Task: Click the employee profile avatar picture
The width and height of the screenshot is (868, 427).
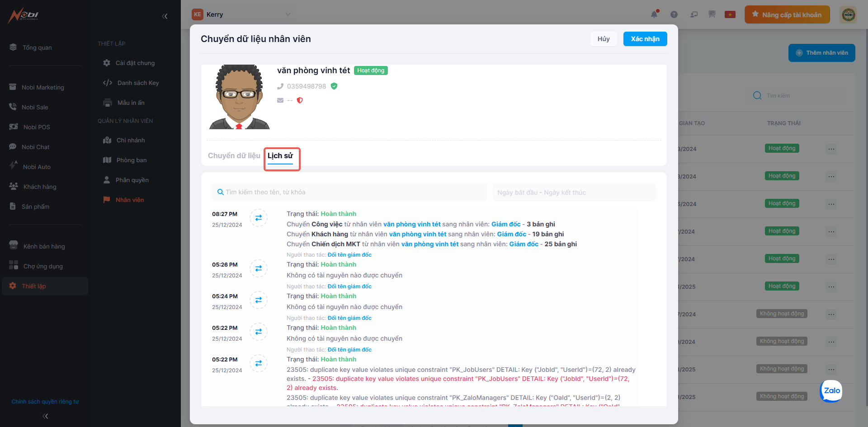Action: pos(239,97)
